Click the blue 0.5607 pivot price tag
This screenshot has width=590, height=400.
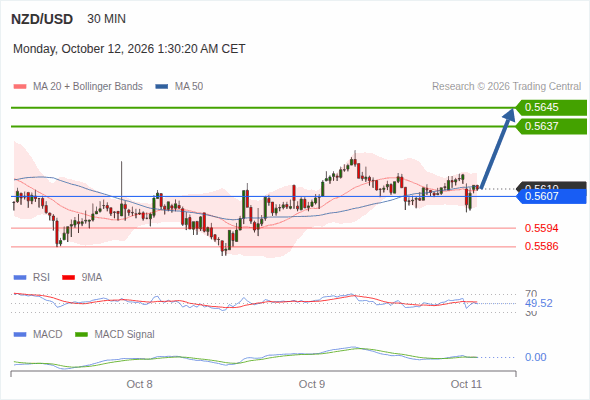click(551, 196)
